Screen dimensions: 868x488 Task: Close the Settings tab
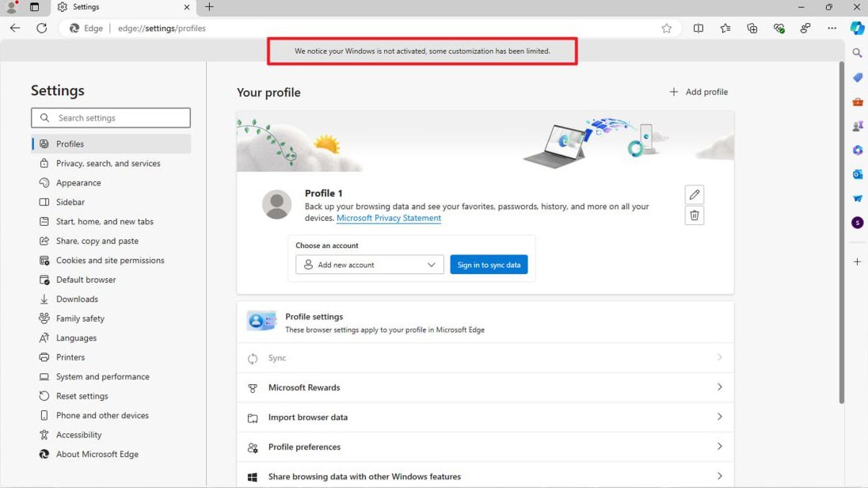[187, 7]
